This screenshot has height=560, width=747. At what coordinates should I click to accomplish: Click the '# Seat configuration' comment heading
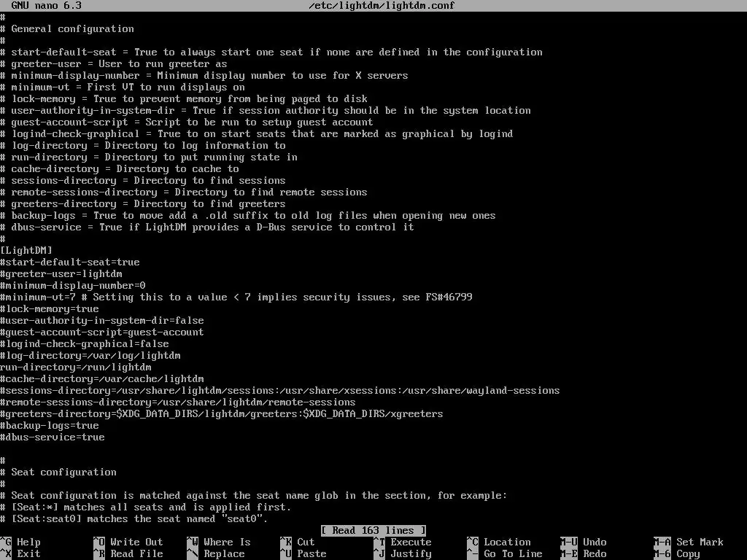click(58, 472)
